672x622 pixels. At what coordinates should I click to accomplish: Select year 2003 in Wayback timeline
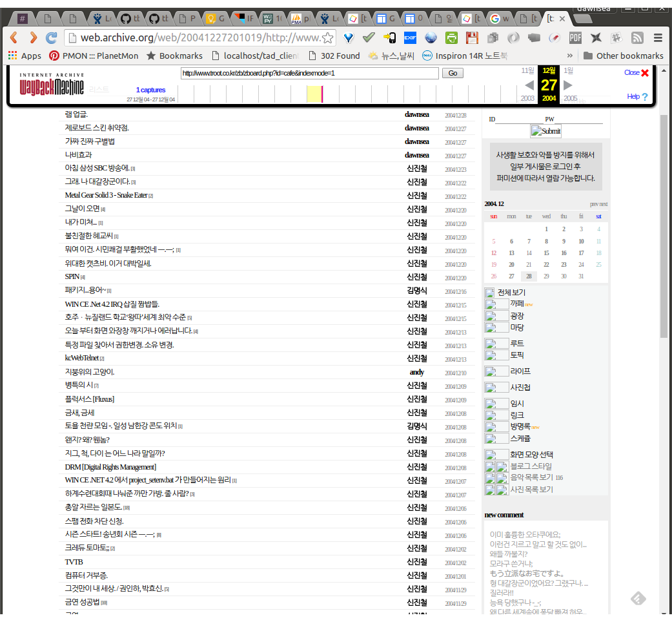(527, 98)
